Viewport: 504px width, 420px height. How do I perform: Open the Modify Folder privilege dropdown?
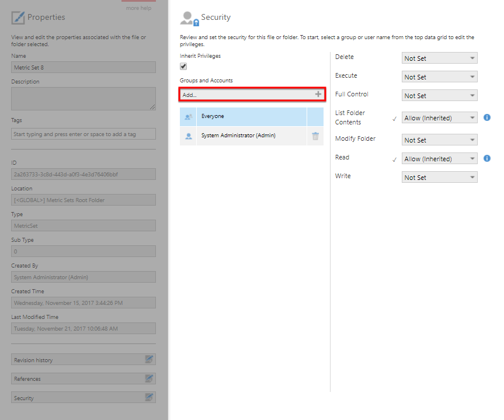(439, 140)
